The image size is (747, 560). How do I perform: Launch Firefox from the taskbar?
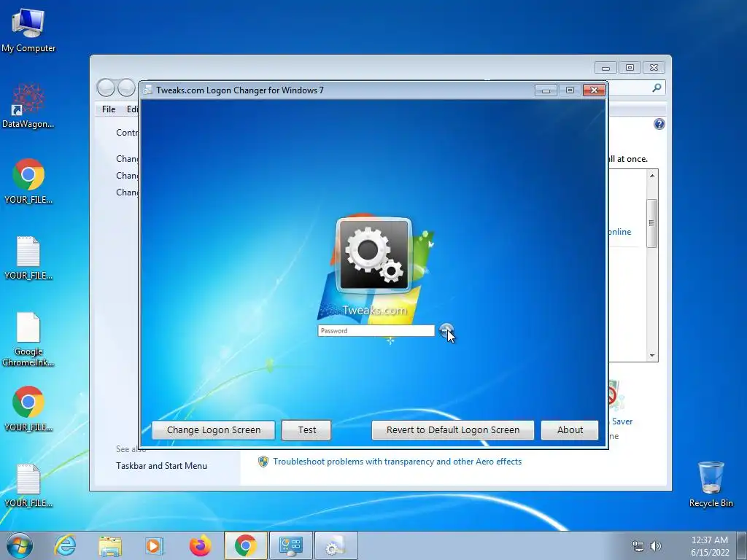[200, 545]
